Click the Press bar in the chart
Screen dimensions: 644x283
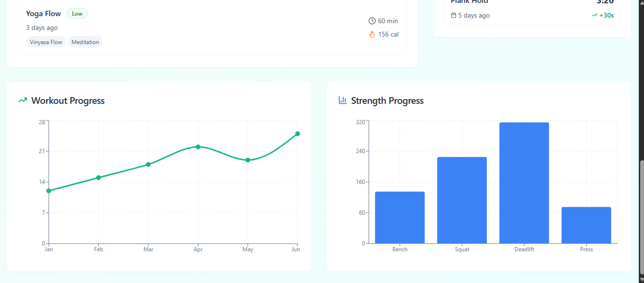(x=586, y=225)
